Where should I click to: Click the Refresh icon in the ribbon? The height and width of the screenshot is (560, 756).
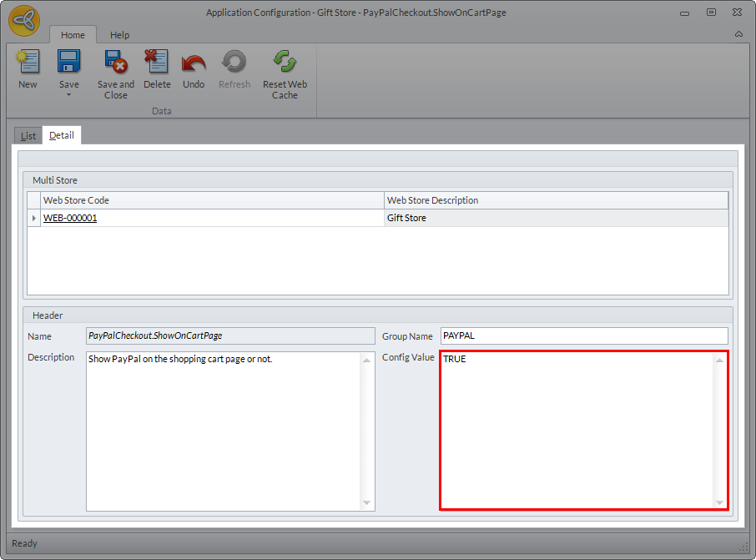click(x=234, y=62)
